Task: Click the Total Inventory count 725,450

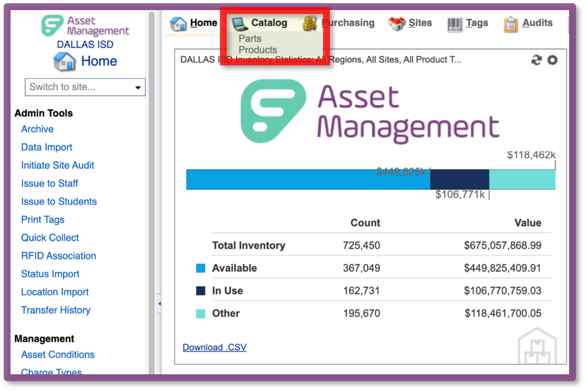Action: click(x=361, y=245)
